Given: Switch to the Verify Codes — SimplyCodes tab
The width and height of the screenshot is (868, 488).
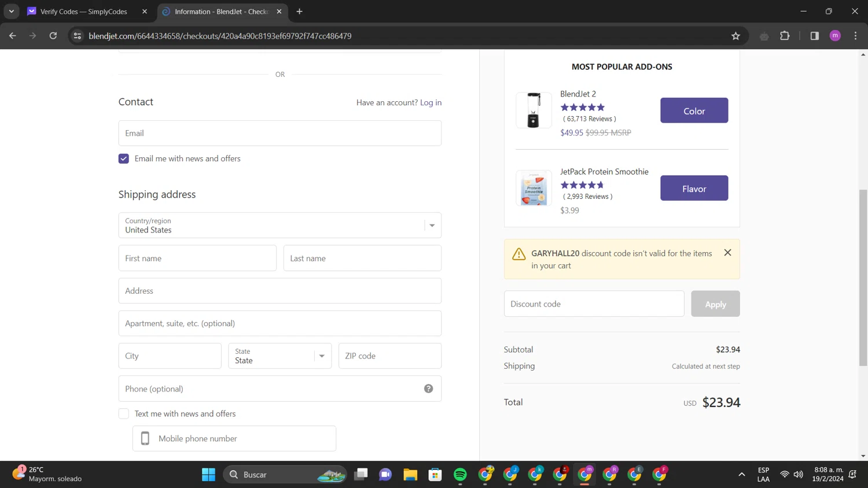Looking at the screenshot, I should pos(84,11).
